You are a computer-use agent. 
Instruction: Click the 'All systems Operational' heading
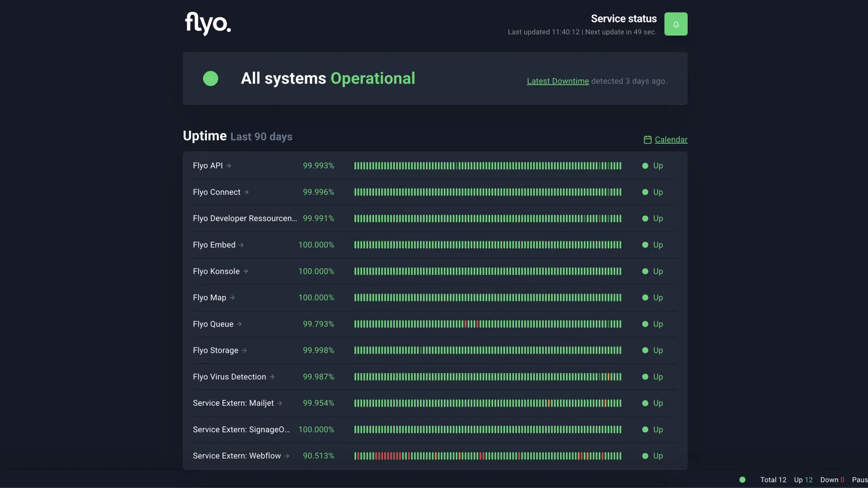pos(328,79)
